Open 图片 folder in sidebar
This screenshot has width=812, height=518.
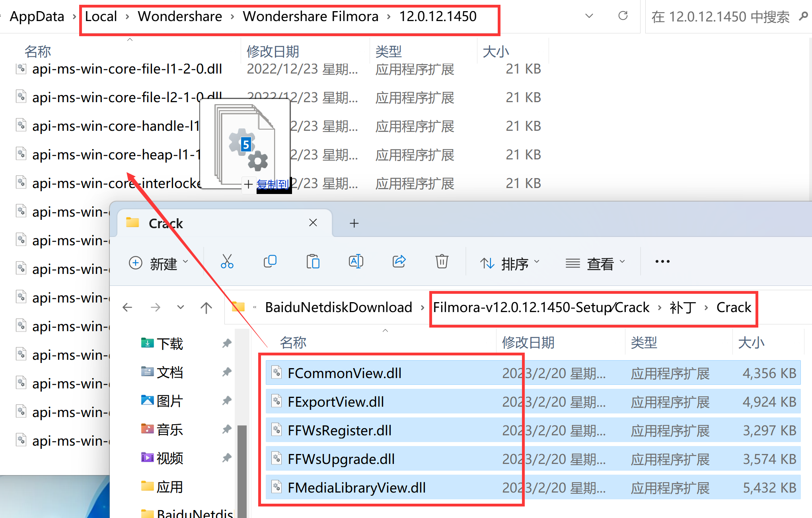(162, 401)
